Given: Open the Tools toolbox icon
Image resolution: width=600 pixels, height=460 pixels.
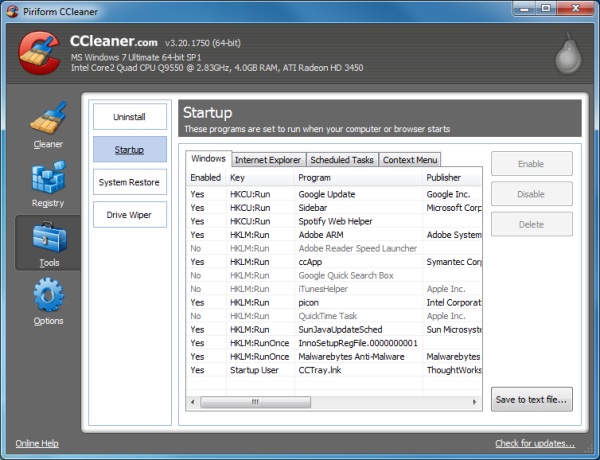Looking at the screenshot, I should coord(49,237).
